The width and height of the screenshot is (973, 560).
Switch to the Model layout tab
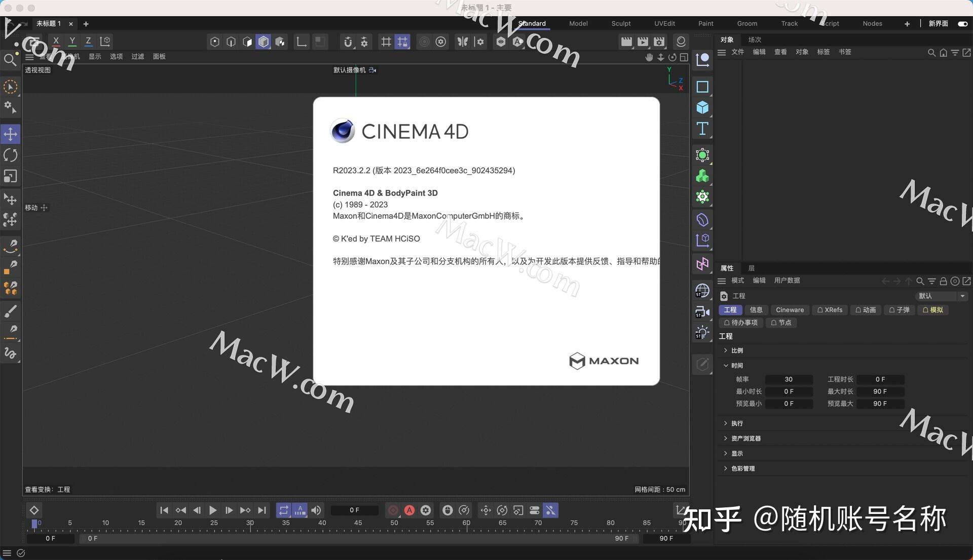pos(578,23)
